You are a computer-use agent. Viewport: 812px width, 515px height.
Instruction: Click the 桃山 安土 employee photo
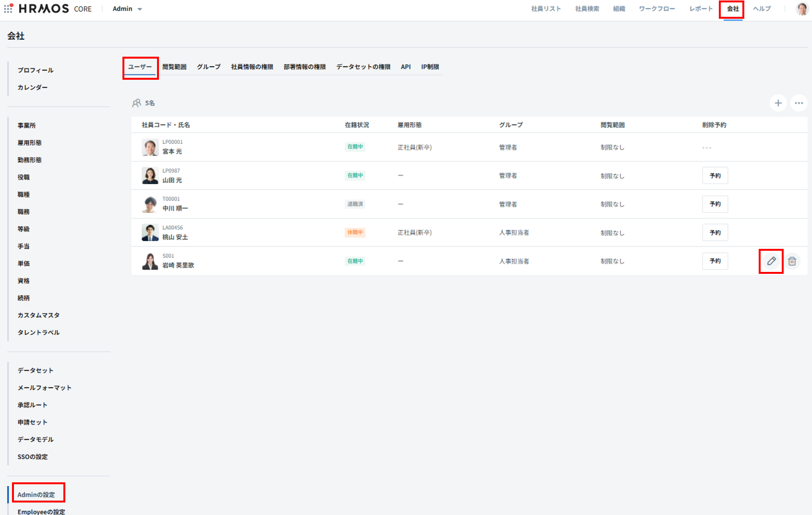[150, 233]
